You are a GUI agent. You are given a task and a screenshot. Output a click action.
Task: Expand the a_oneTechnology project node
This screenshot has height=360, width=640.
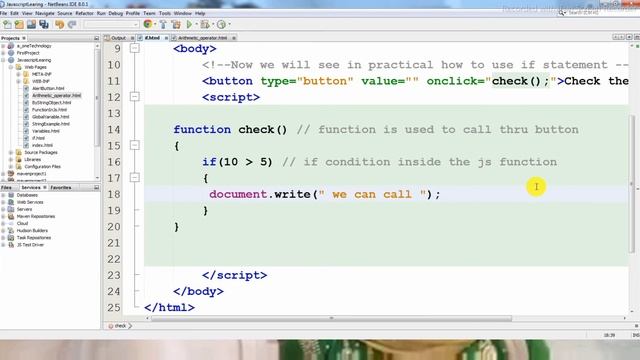coord(3,46)
